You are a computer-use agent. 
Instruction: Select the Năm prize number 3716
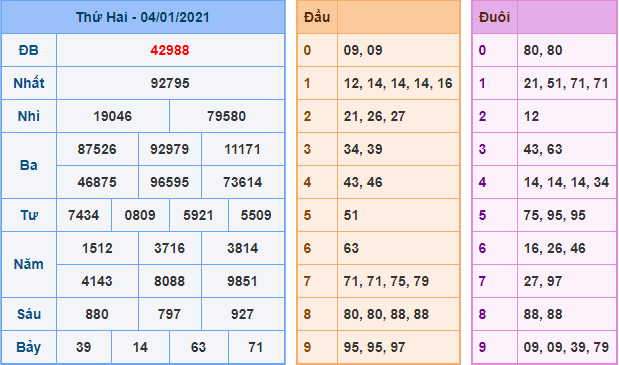[170, 248]
